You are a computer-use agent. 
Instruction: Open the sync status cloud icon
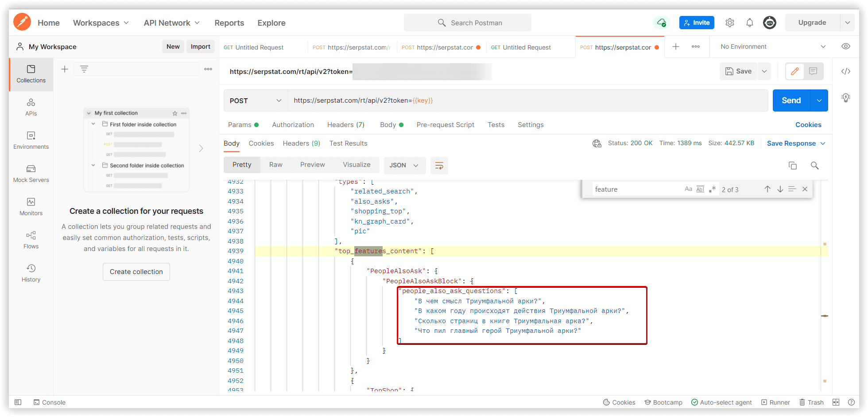point(662,23)
